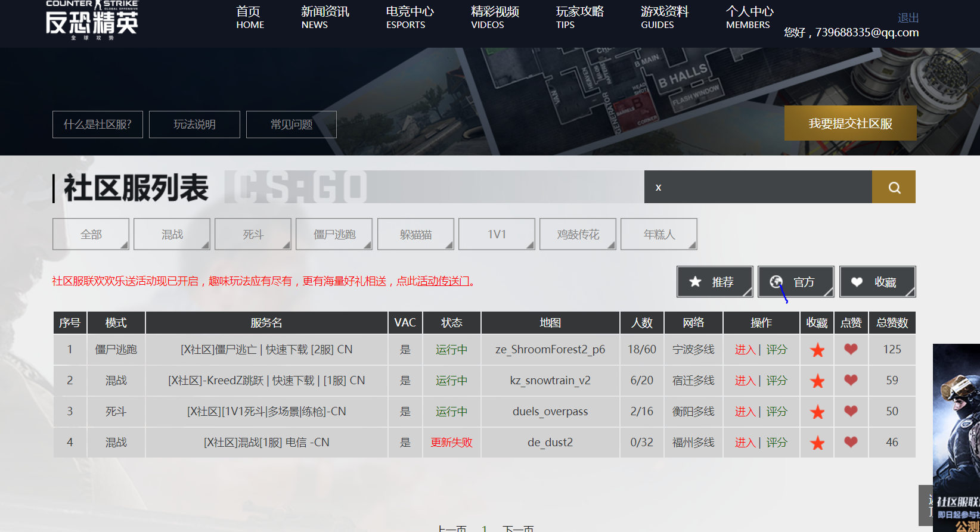Image resolution: width=980 pixels, height=532 pixels.
Task: Click the 退出 logout link
Action: [x=908, y=18]
